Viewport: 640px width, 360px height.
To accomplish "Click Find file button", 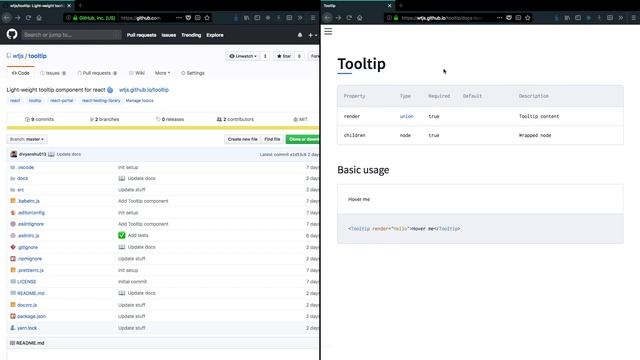I will tap(272, 139).
